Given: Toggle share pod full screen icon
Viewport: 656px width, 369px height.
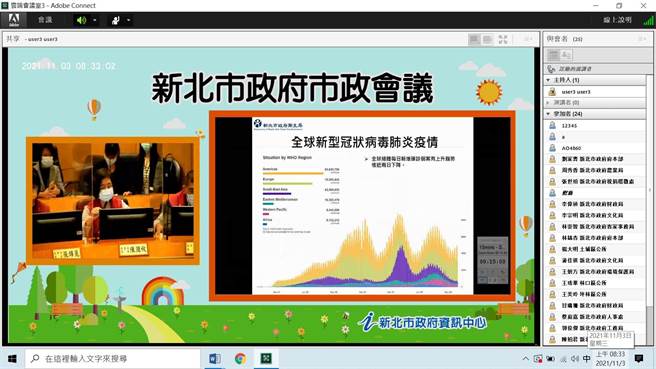Looking at the screenshot, I should (503, 39).
